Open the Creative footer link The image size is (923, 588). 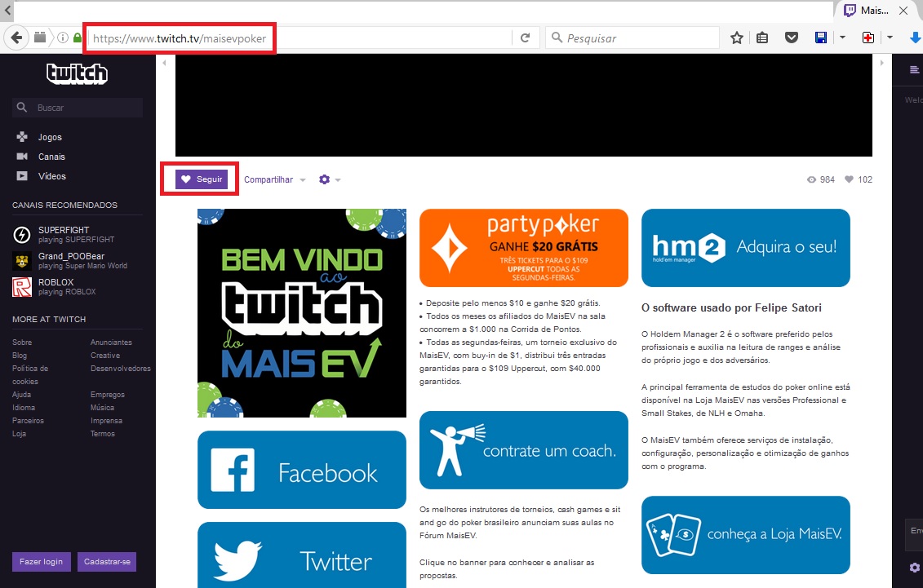click(x=105, y=355)
